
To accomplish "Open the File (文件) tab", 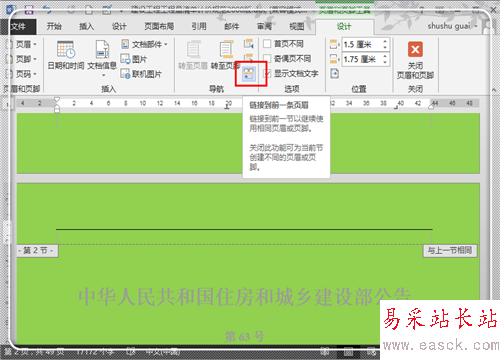I will click(x=18, y=26).
